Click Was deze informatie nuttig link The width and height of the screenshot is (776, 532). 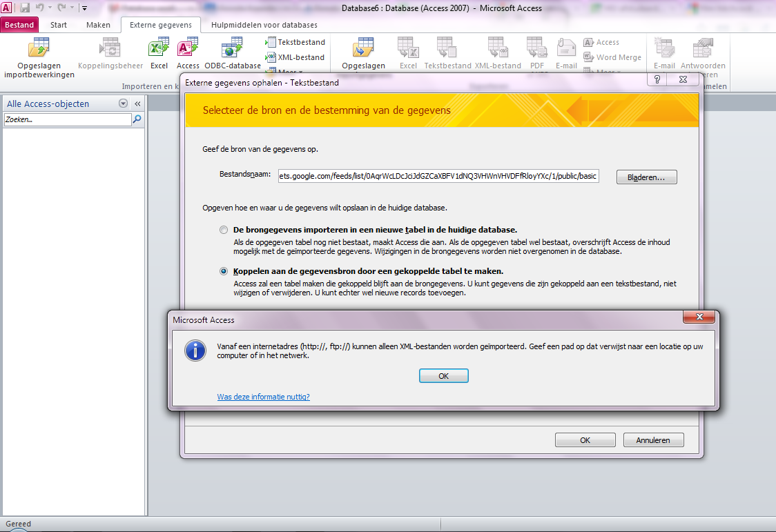click(x=263, y=397)
